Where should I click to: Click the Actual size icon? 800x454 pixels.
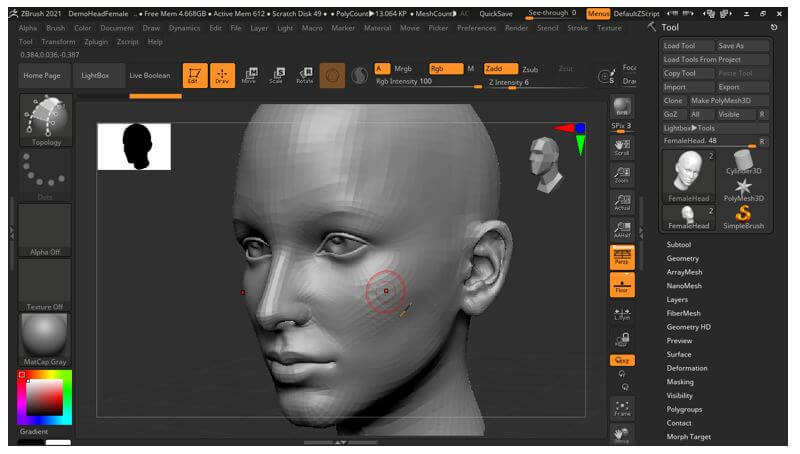(622, 202)
